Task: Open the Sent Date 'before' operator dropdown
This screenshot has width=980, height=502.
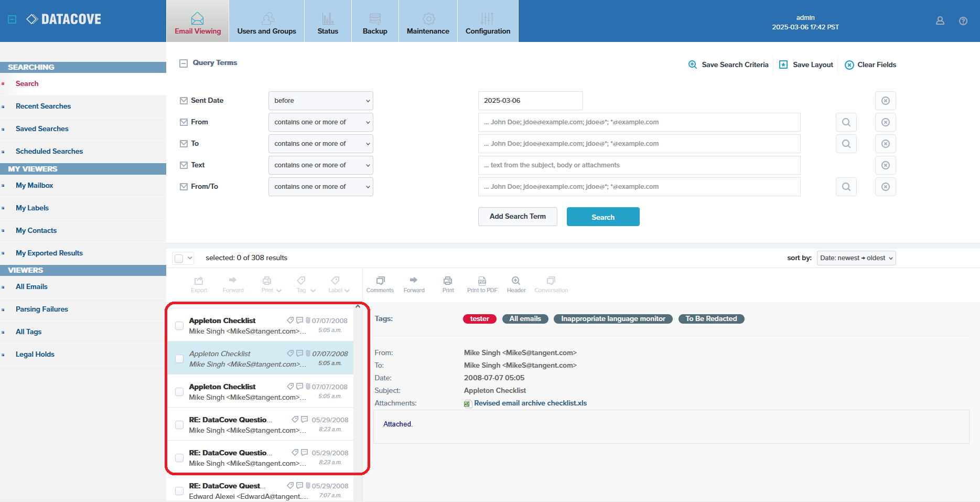Action: pos(321,101)
